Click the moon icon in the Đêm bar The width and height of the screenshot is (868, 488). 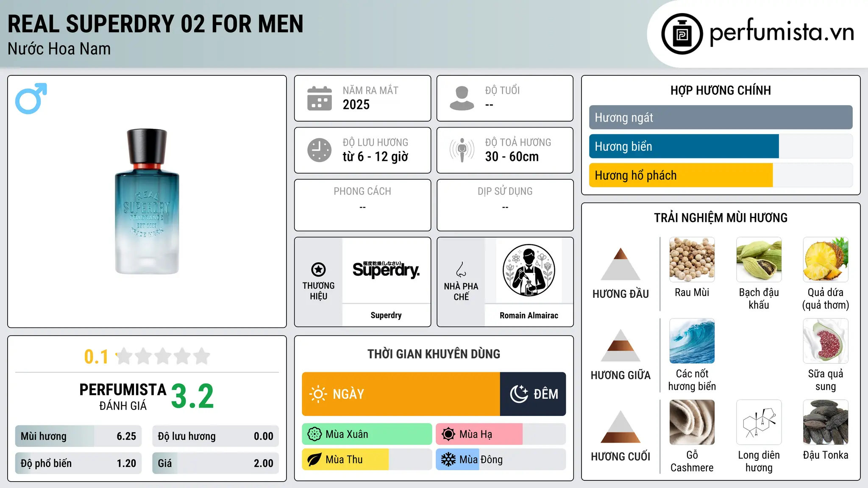click(519, 394)
